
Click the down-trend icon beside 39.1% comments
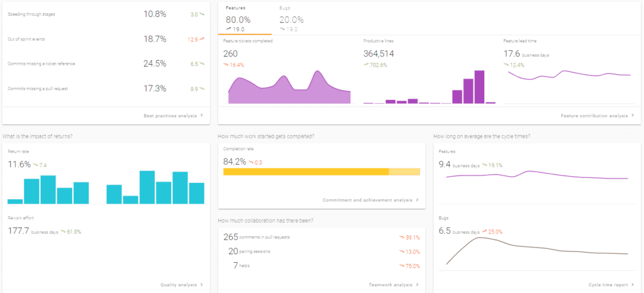[x=401, y=237]
